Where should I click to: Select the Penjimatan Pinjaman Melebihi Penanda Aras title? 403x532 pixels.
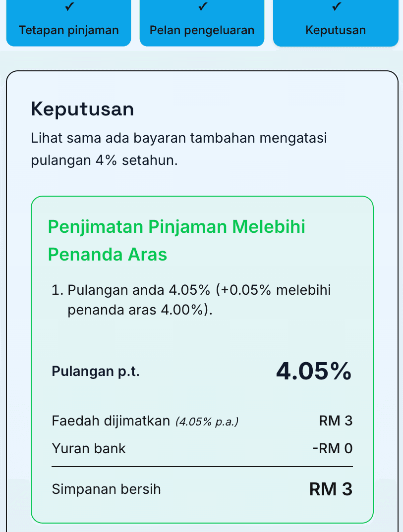pyautogui.click(x=176, y=241)
